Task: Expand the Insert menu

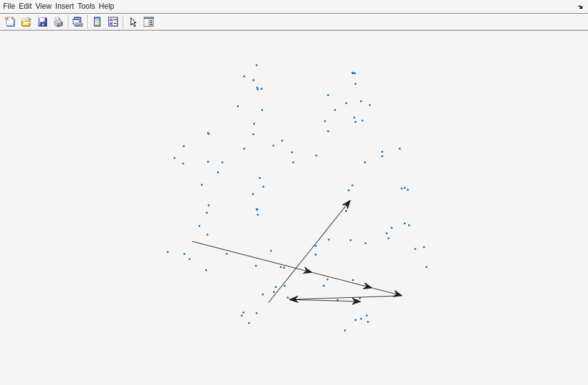Action: pos(64,6)
